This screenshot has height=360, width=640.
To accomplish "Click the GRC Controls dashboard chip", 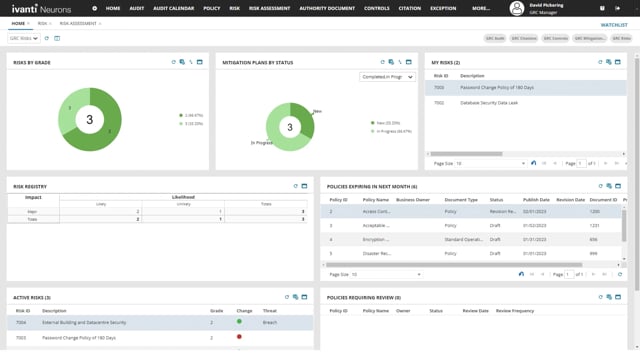I will (556, 38).
